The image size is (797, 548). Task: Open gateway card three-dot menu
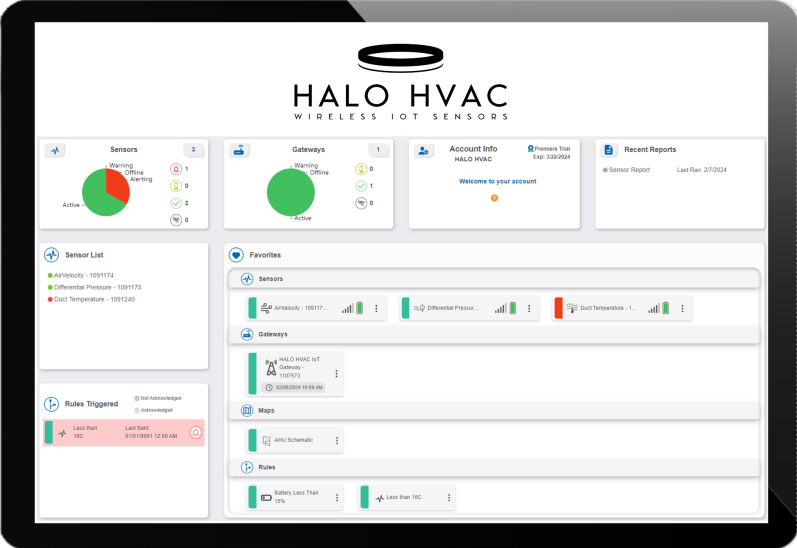[336, 374]
